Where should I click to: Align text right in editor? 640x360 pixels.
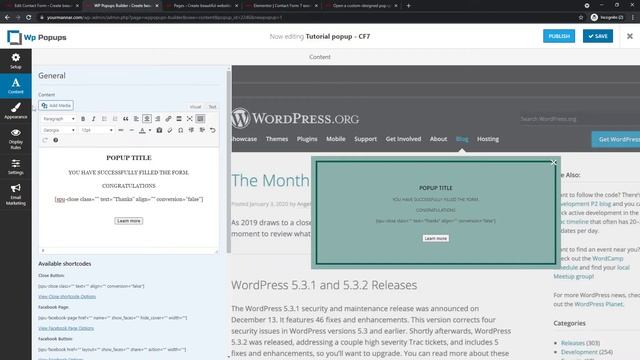pos(158,119)
